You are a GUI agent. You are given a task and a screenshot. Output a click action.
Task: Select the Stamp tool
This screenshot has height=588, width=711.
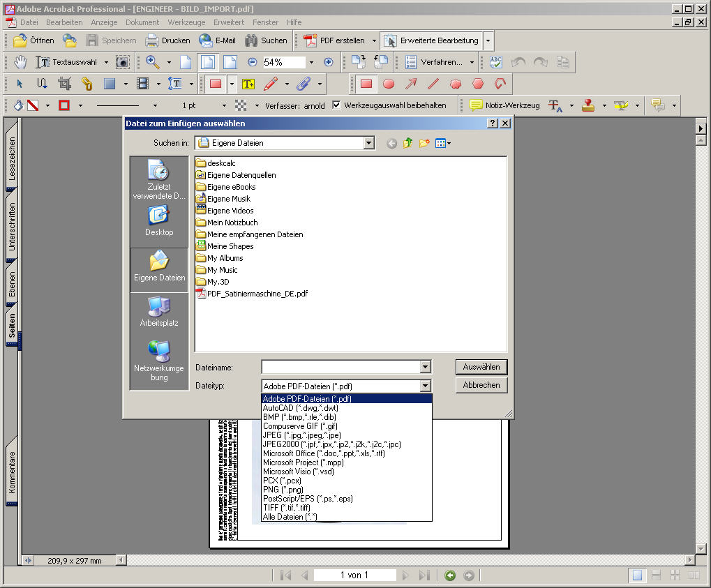point(588,105)
